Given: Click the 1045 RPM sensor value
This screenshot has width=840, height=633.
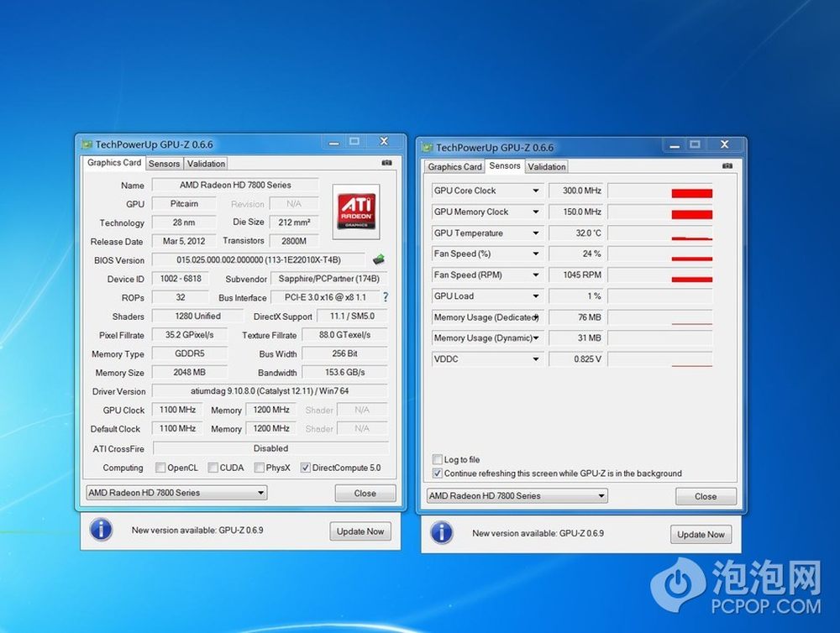Looking at the screenshot, I should (576, 275).
